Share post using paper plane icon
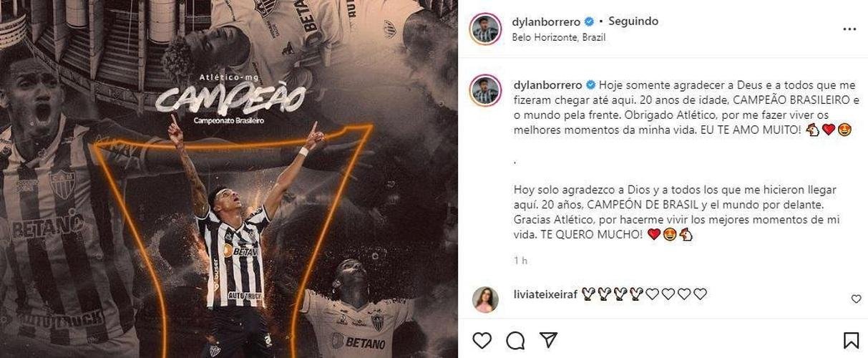 (x=548, y=339)
